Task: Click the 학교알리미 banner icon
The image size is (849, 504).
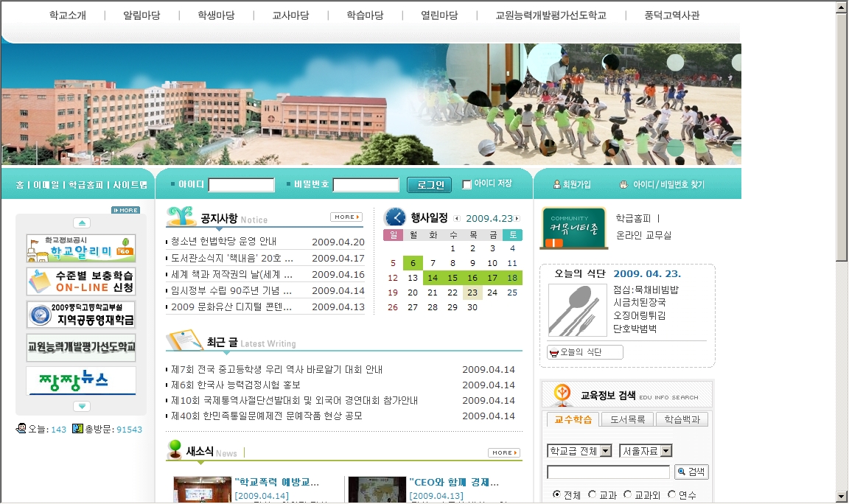Action: point(81,248)
